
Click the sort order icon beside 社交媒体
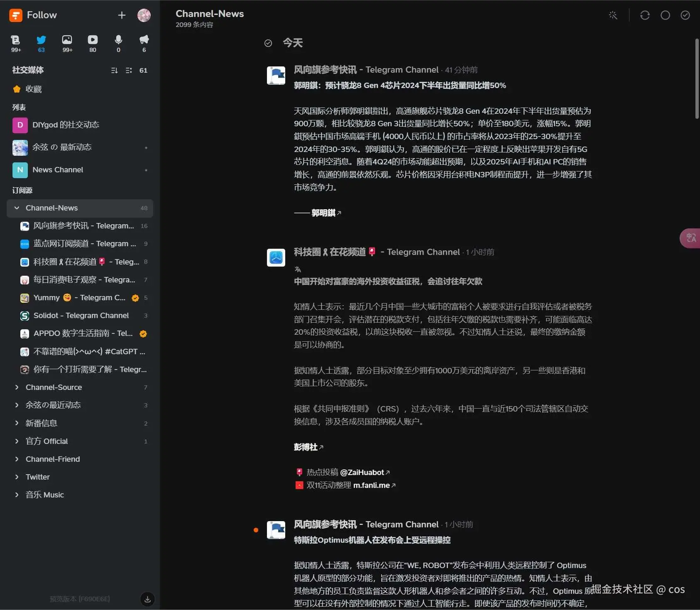point(115,70)
